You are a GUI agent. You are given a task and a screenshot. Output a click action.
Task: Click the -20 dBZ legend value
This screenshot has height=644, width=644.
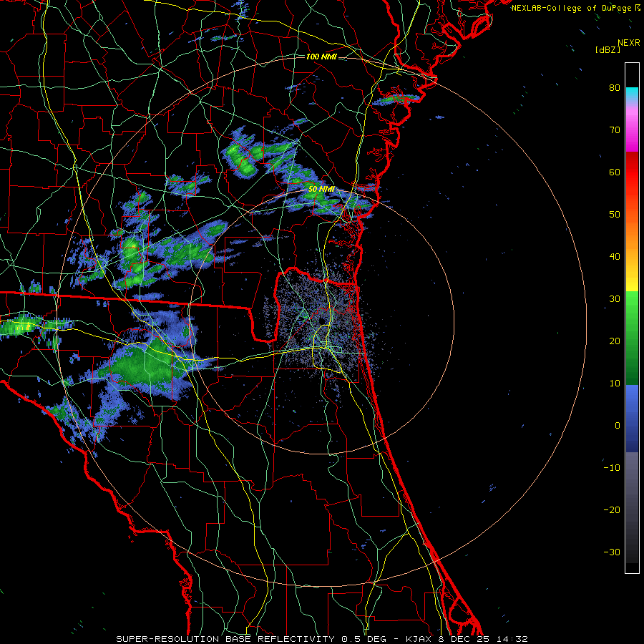(x=612, y=509)
